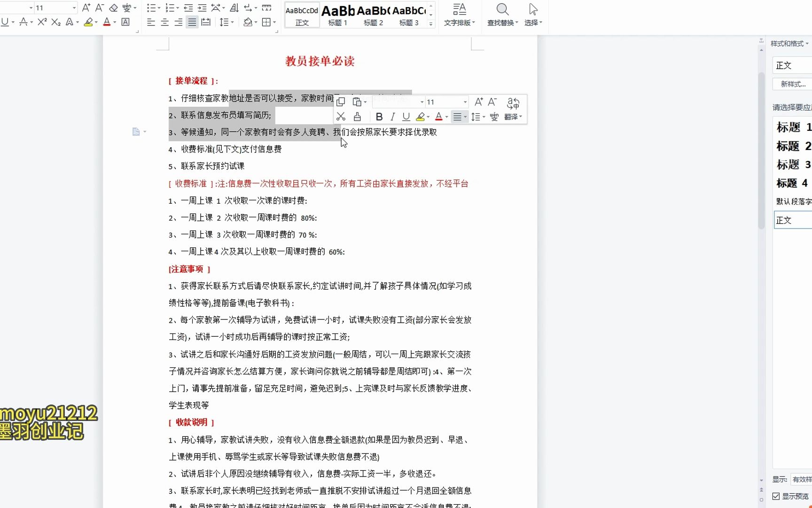The width and height of the screenshot is (812, 508).
Task: Expand the styles gallery arrow
Action: pyautogui.click(x=431, y=24)
